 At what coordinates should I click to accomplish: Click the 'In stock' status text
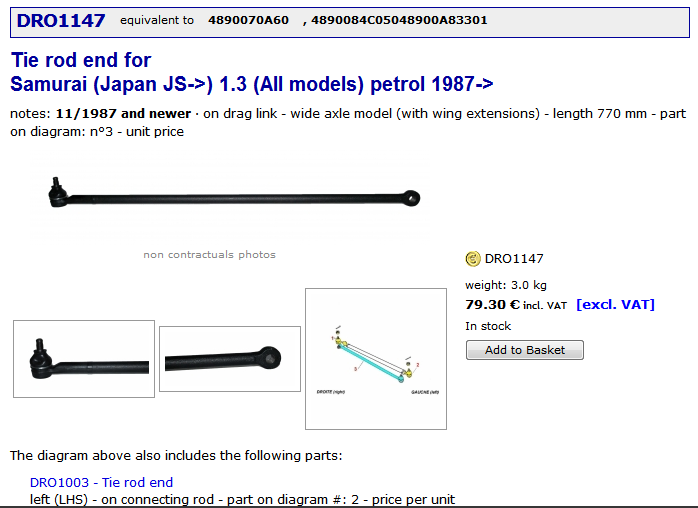tap(488, 326)
